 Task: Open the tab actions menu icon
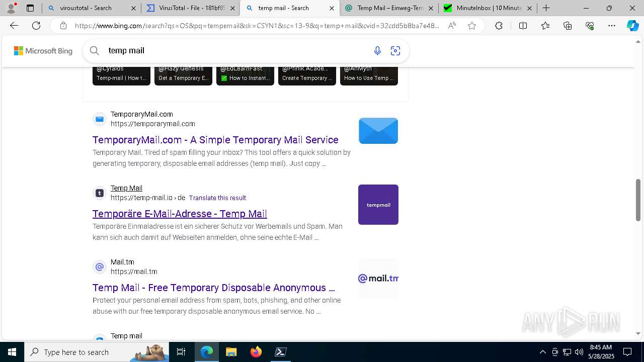point(30,8)
